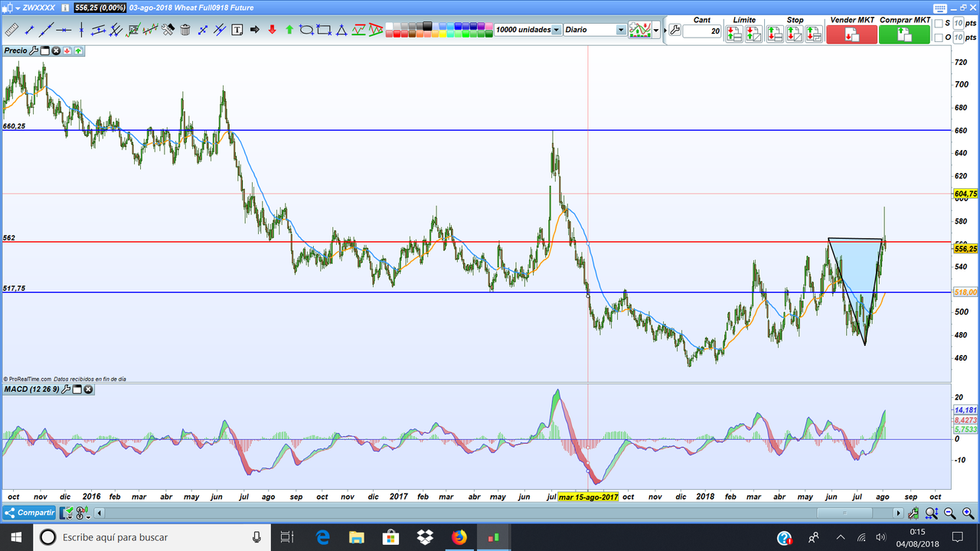980x551 pixels.
Task: Click the zoom out magnifier icon
Action: [949, 514]
